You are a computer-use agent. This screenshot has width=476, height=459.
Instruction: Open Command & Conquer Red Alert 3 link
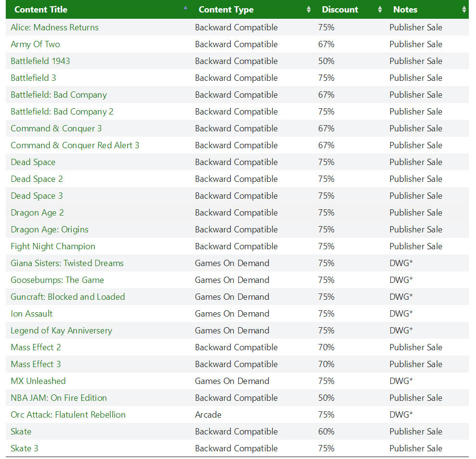click(x=75, y=145)
